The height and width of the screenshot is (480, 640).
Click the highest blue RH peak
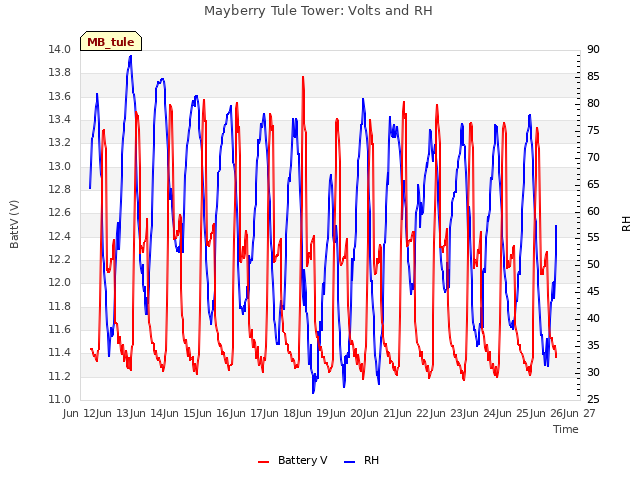point(131,56)
